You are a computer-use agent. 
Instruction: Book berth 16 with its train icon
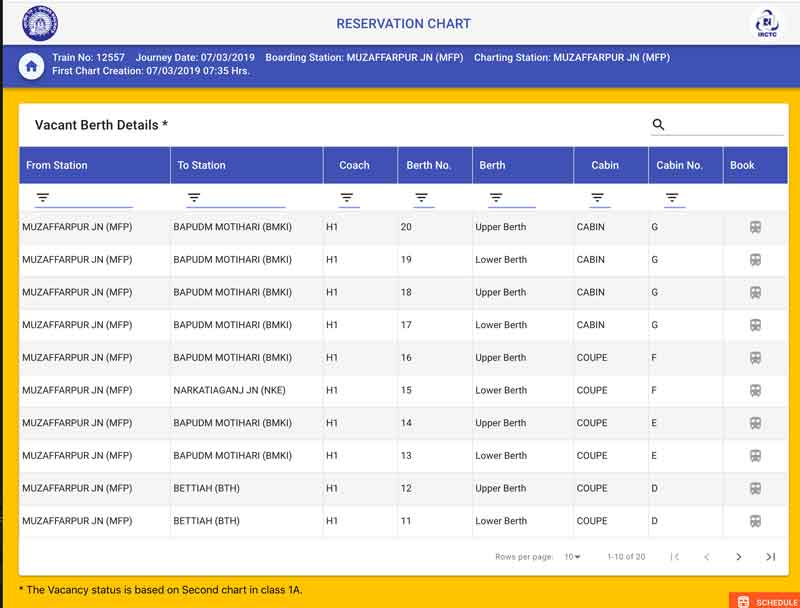755,358
